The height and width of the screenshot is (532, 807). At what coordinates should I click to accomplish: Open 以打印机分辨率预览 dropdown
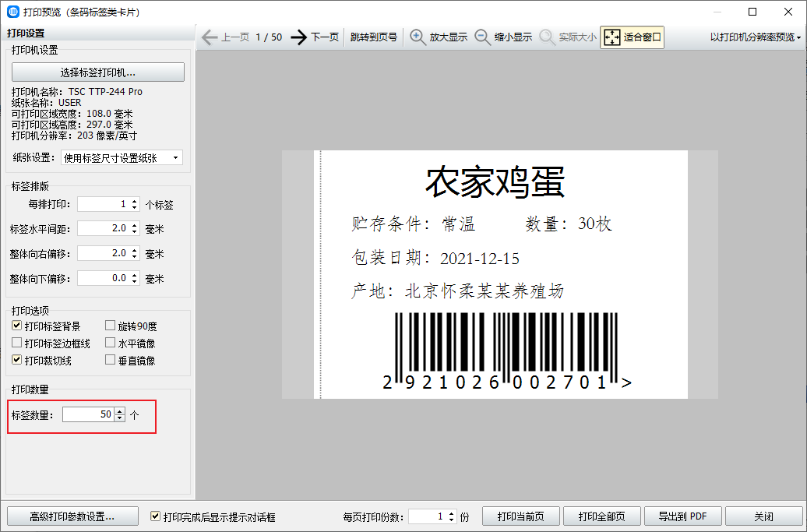755,37
